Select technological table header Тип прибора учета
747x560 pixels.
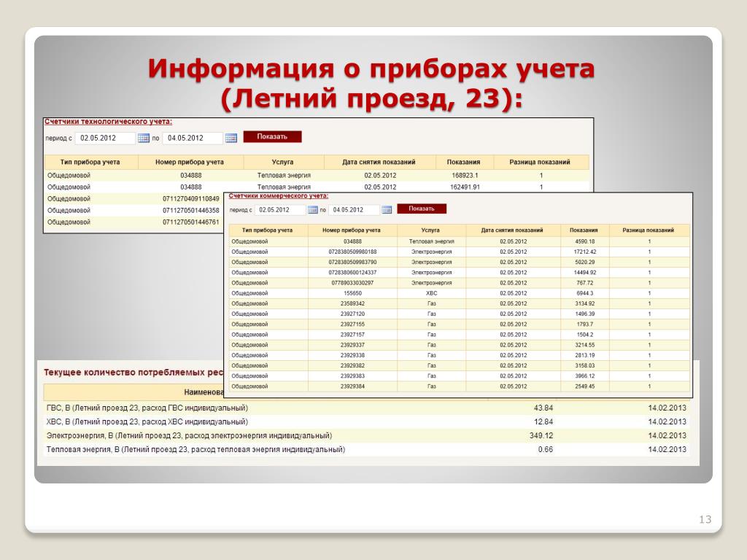pyautogui.click(x=90, y=163)
